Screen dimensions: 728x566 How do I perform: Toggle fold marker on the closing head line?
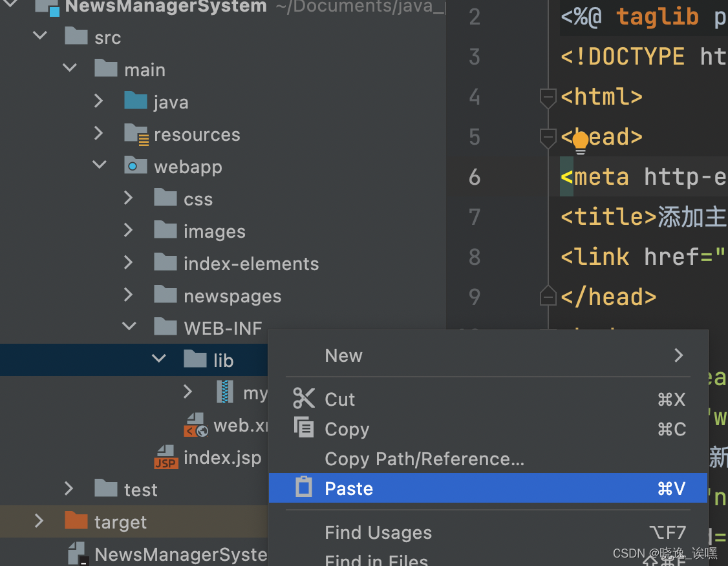pyautogui.click(x=548, y=295)
